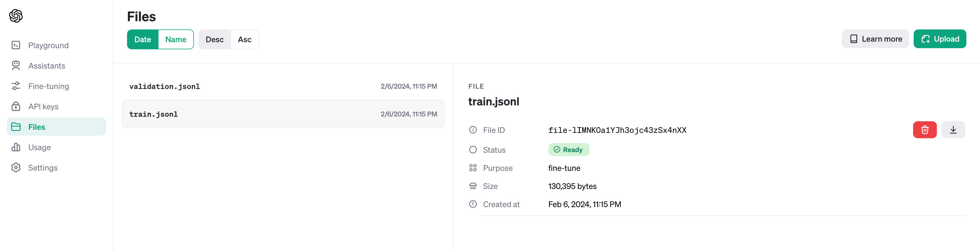980x251 pixels.
Task: Click the red trash delete icon
Action: point(924,130)
